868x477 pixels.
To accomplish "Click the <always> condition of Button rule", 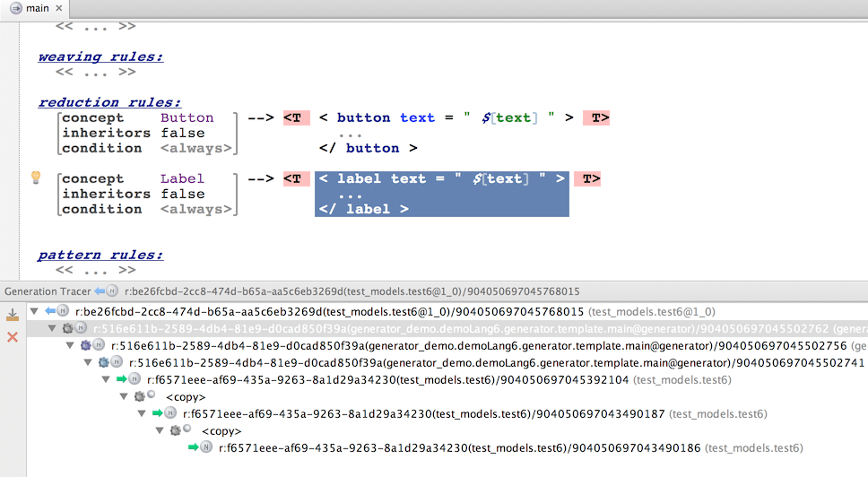I will click(196, 148).
